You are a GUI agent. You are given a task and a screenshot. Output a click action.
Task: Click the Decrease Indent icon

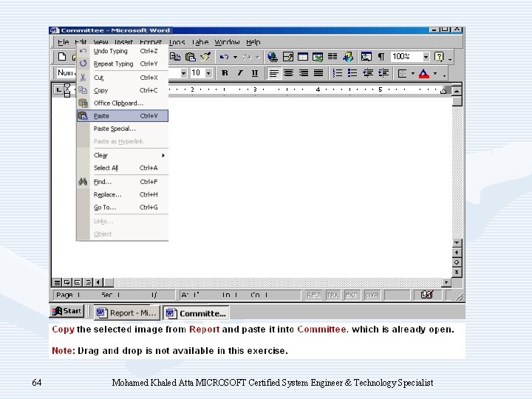point(368,73)
